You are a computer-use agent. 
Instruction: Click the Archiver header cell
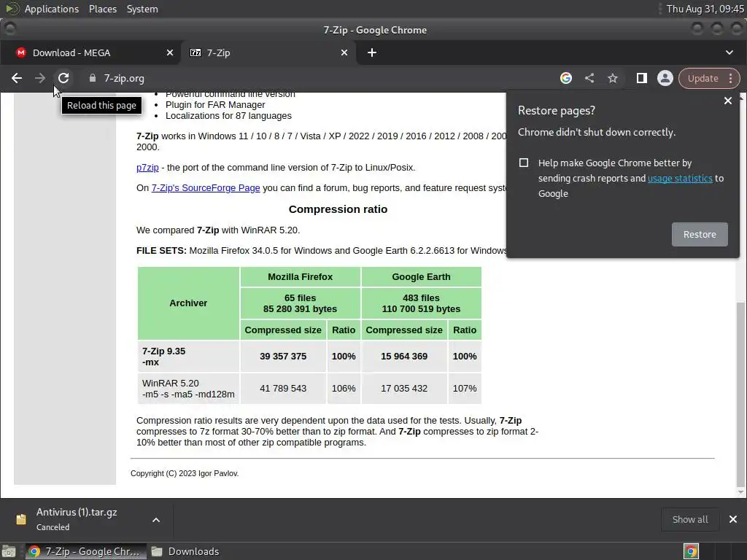(188, 303)
